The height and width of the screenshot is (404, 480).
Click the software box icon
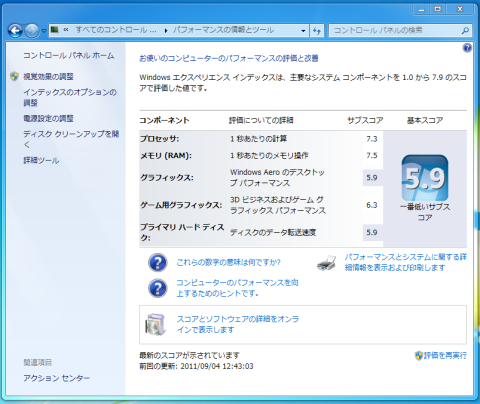pos(155,324)
